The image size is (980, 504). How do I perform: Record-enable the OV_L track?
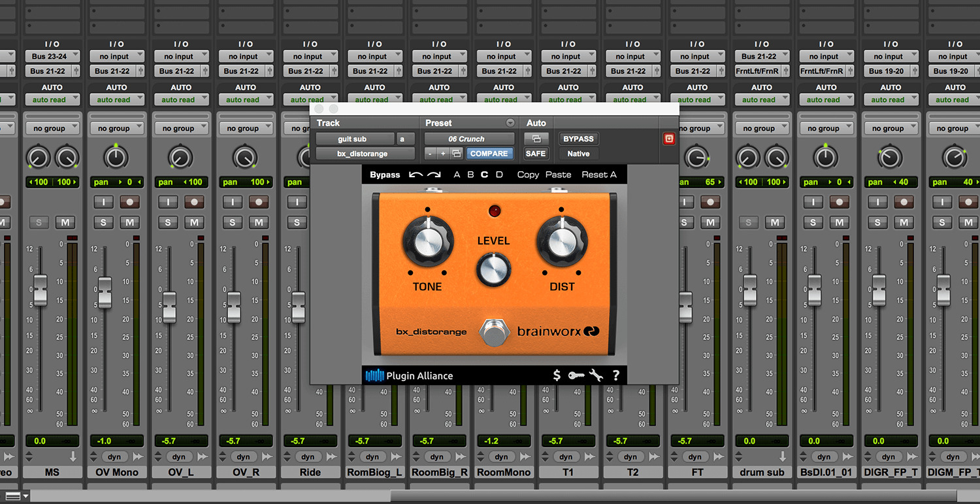194,202
